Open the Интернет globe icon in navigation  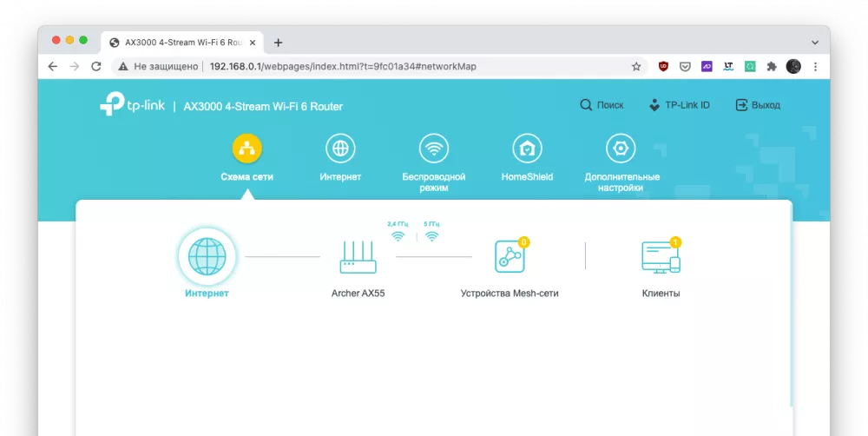click(x=340, y=149)
